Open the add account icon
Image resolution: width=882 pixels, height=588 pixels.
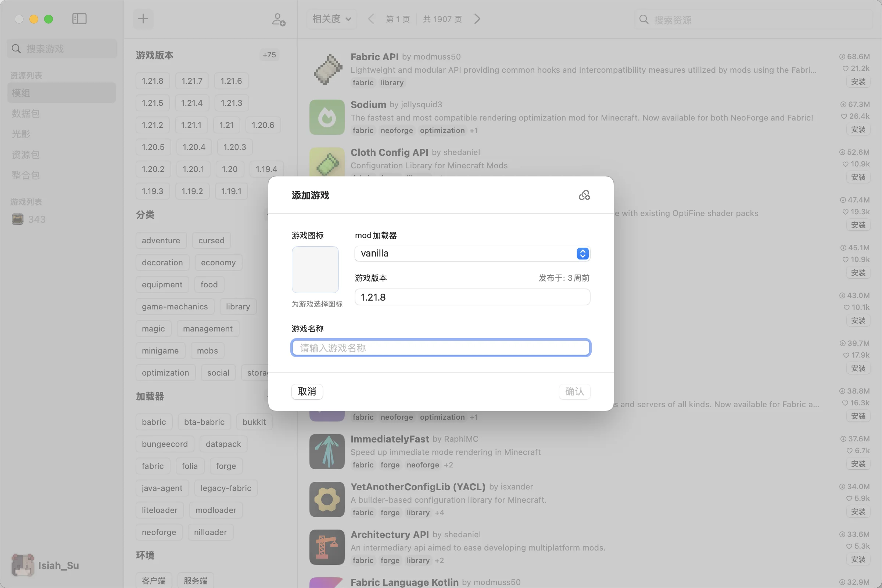(x=278, y=19)
